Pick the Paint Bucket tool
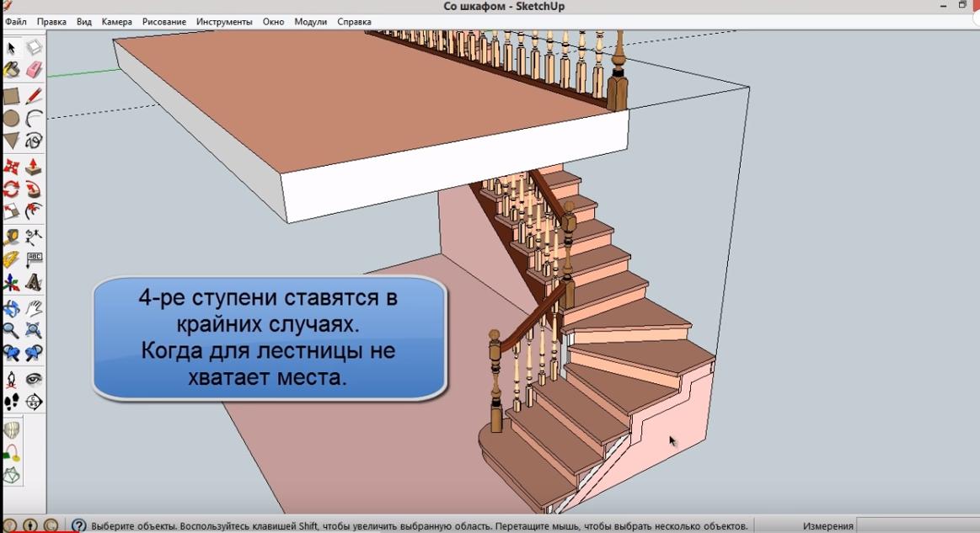Image resolution: width=980 pixels, height=533 pixels. point(12,70)
